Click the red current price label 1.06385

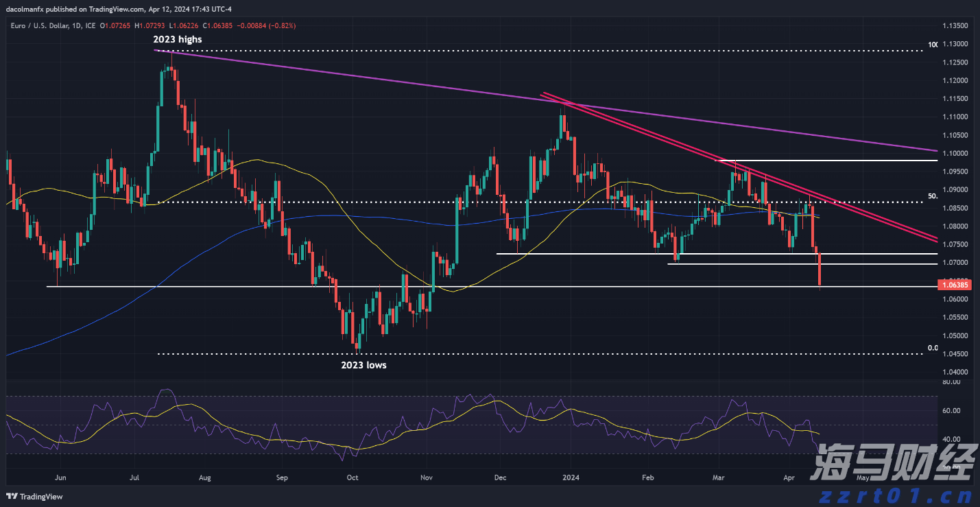pos(954,284)
